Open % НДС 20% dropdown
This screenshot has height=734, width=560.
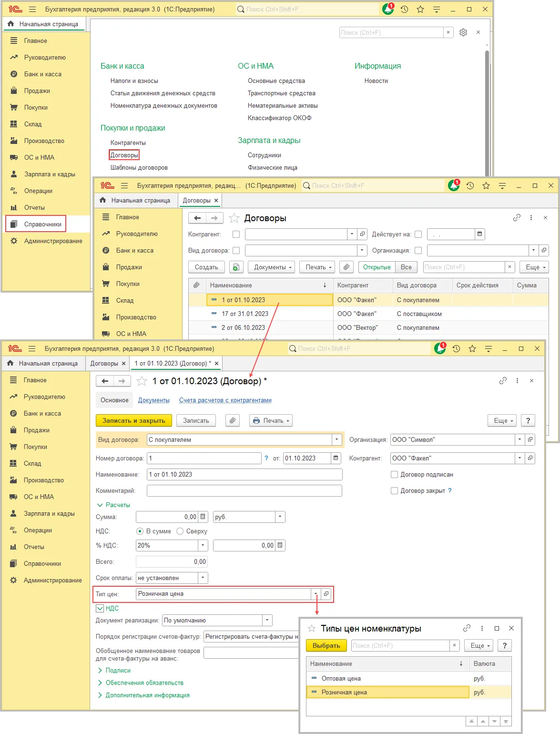203,545
